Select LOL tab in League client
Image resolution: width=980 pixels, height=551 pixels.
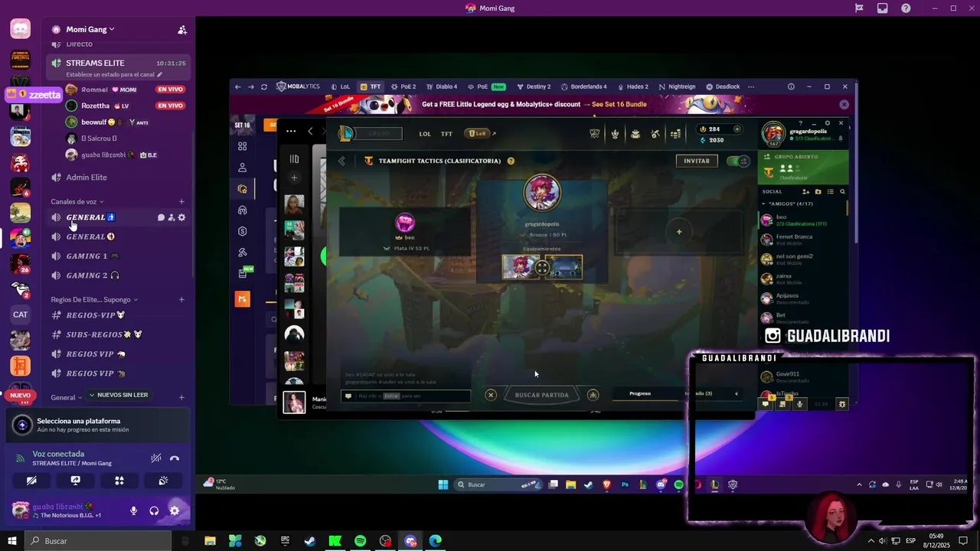point(425,134)
